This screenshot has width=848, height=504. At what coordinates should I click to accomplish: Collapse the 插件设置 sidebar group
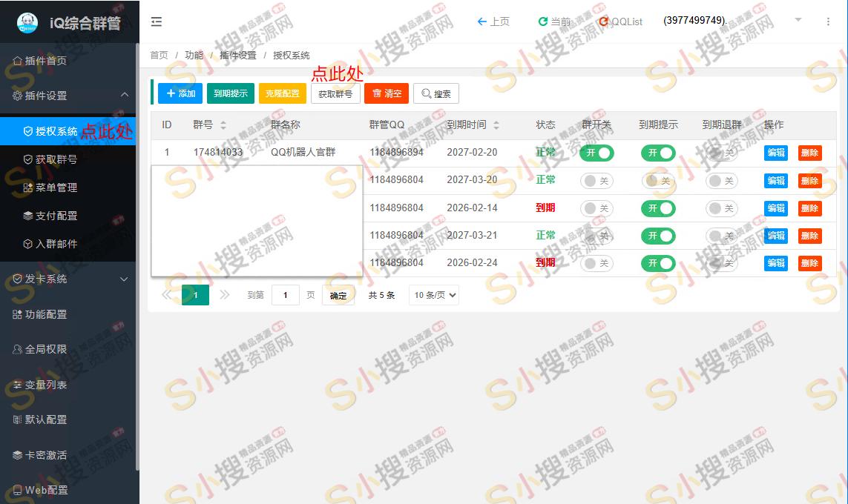(x=68, y=96)
